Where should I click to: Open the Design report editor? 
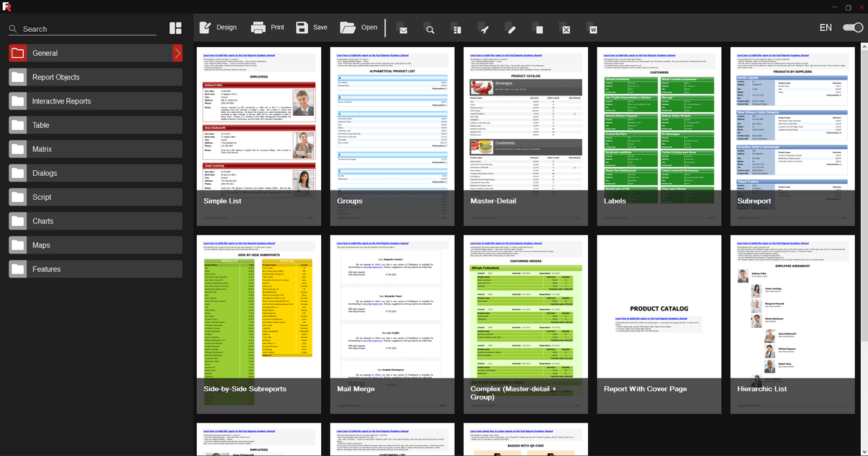(x=218, y=28)
